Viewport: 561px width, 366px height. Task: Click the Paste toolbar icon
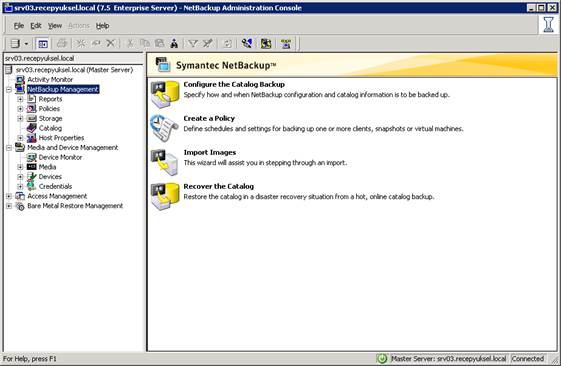159,44
